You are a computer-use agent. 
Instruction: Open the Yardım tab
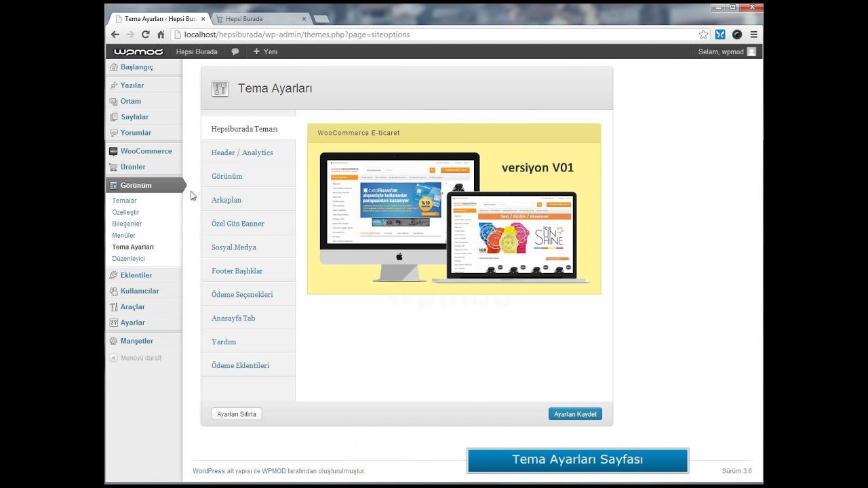[248, 342]
